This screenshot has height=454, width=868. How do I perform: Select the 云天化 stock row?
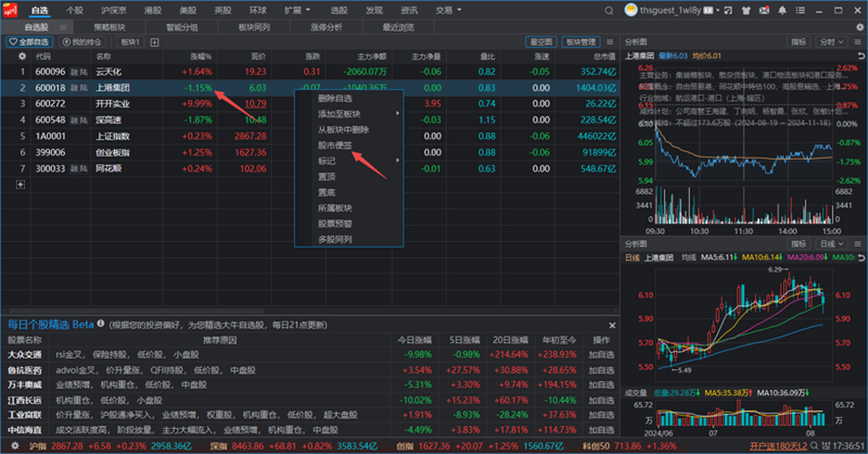pyautogui.click(x=310, y=72)
